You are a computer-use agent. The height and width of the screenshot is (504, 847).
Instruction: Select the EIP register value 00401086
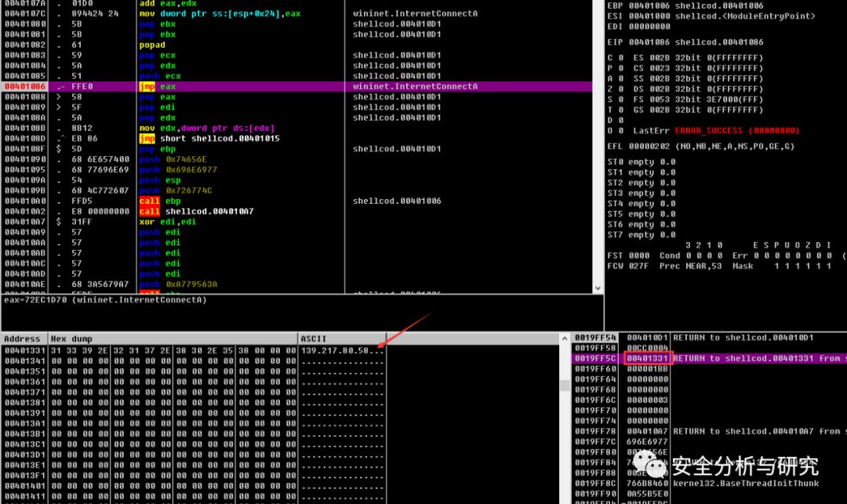tap(649, 42)
